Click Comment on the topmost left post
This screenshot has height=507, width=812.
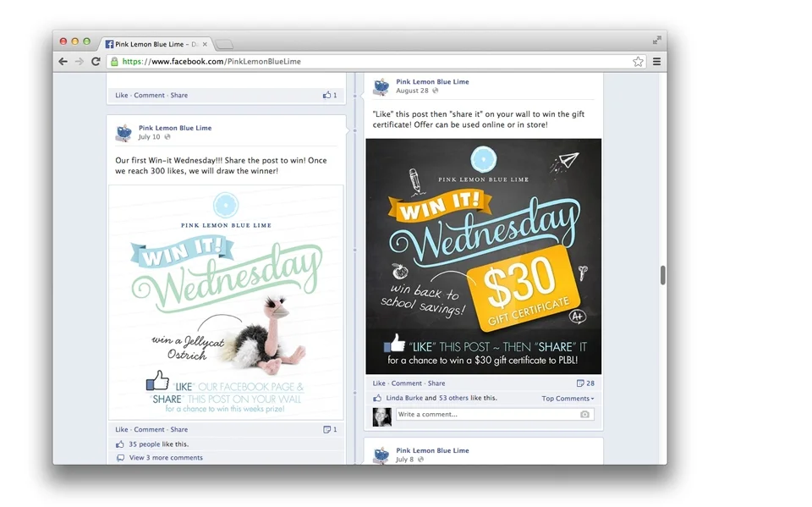149,96
